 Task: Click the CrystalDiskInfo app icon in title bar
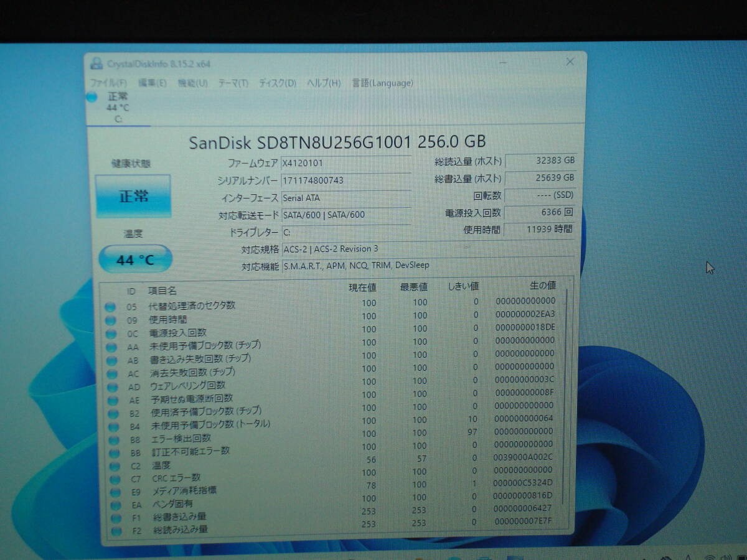coord(96,63)
